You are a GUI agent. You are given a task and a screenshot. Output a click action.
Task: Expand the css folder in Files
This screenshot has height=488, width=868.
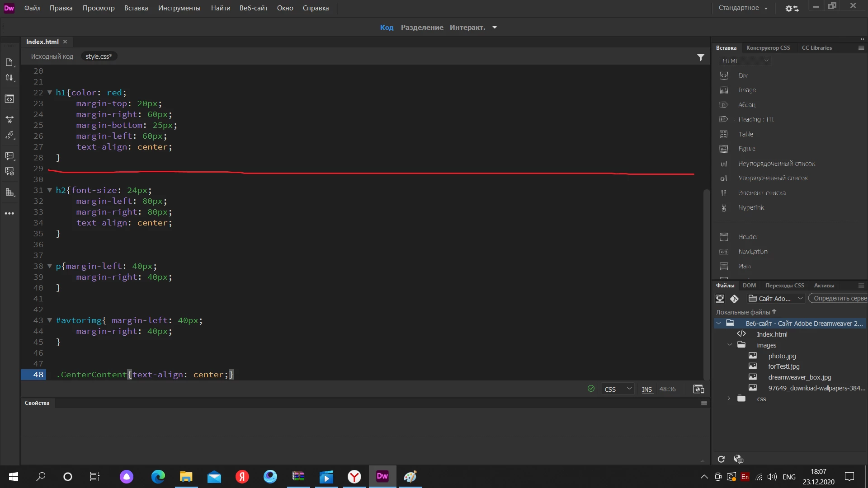tap(728, 399)
